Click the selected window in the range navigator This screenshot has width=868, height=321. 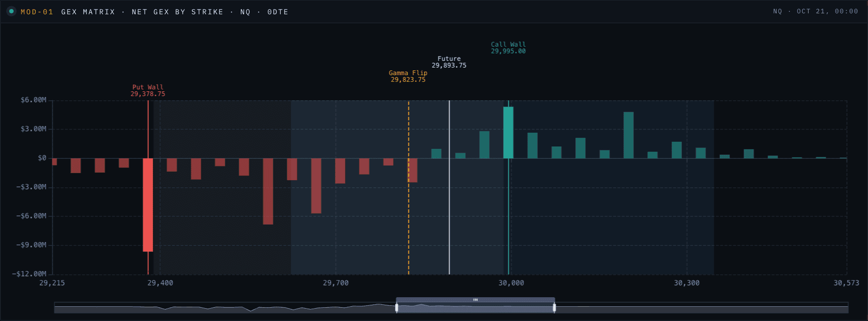coord(475,308)
